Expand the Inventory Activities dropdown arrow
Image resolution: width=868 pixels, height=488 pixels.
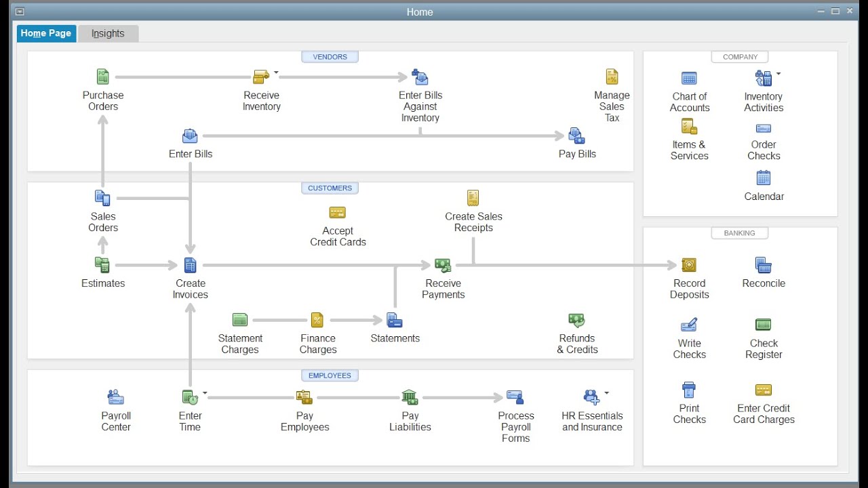[x=778, y=73]
